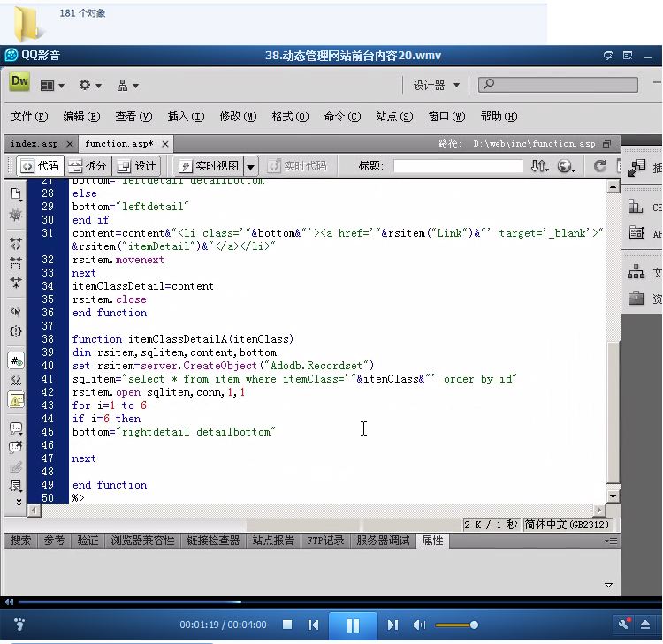Open the assets panel briefcase icon
The height and width of the screenshot is (644, 663).
(636, 299)
